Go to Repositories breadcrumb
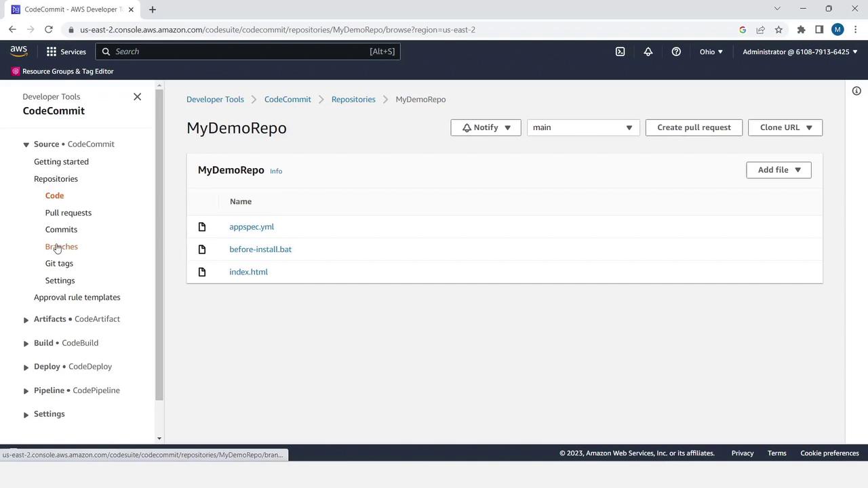 [353, 100]
